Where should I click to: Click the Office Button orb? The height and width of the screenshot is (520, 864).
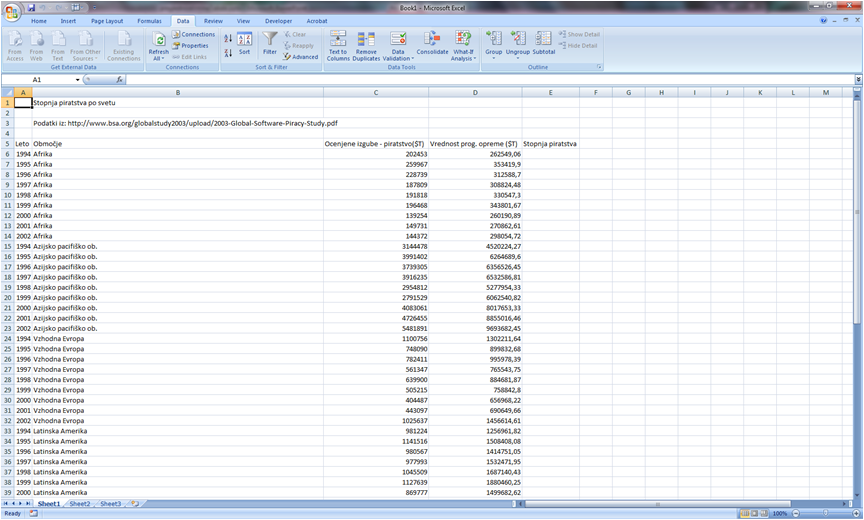(12, 12)
